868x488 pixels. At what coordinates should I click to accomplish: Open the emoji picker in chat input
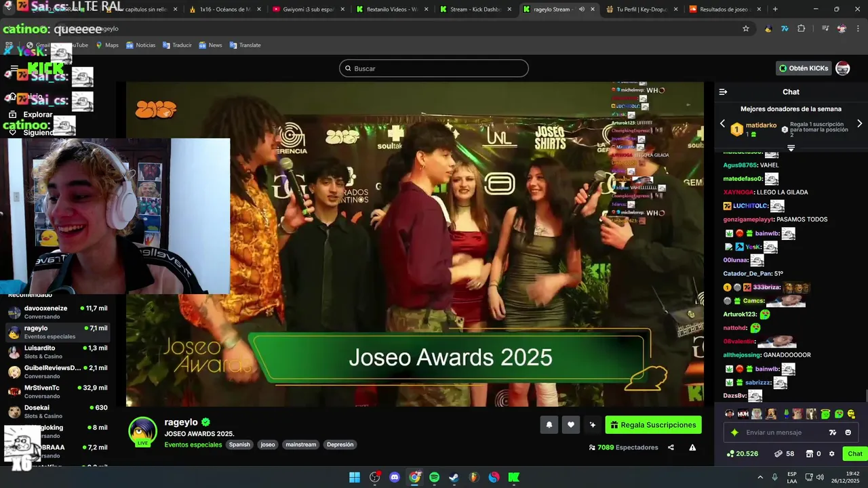(848, 432)
